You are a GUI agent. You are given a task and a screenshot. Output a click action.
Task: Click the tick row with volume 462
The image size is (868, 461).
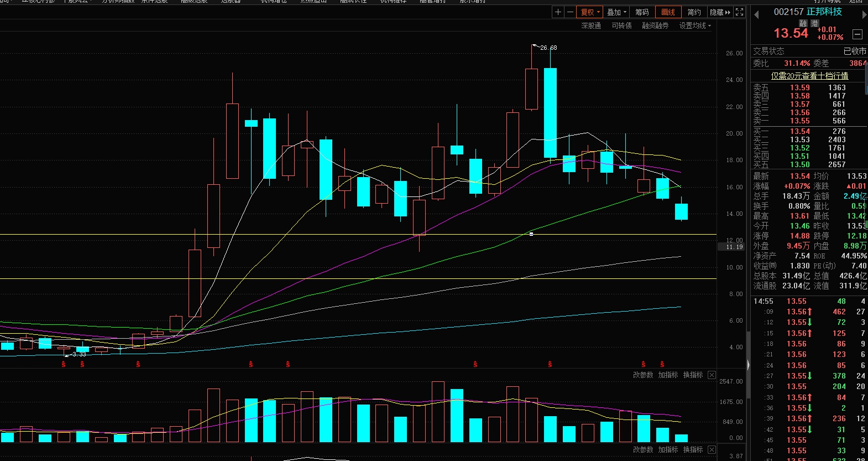[809, 312]
